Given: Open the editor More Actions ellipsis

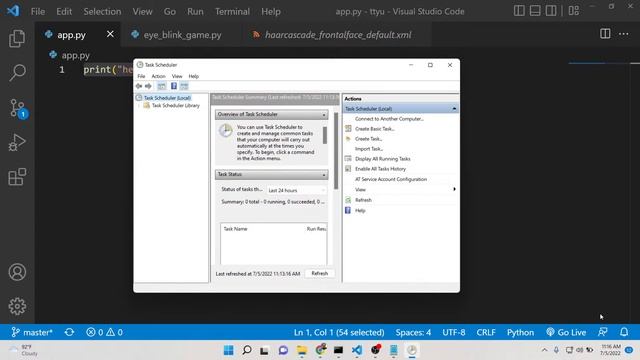Looking at the screenshot, I should tap(624, 34).
